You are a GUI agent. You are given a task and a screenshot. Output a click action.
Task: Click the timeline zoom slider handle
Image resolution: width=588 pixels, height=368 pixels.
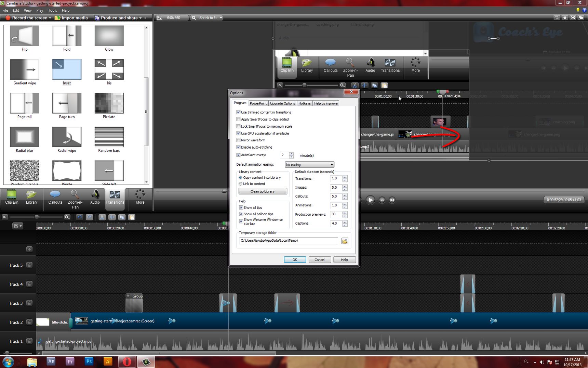pos(37,217)
